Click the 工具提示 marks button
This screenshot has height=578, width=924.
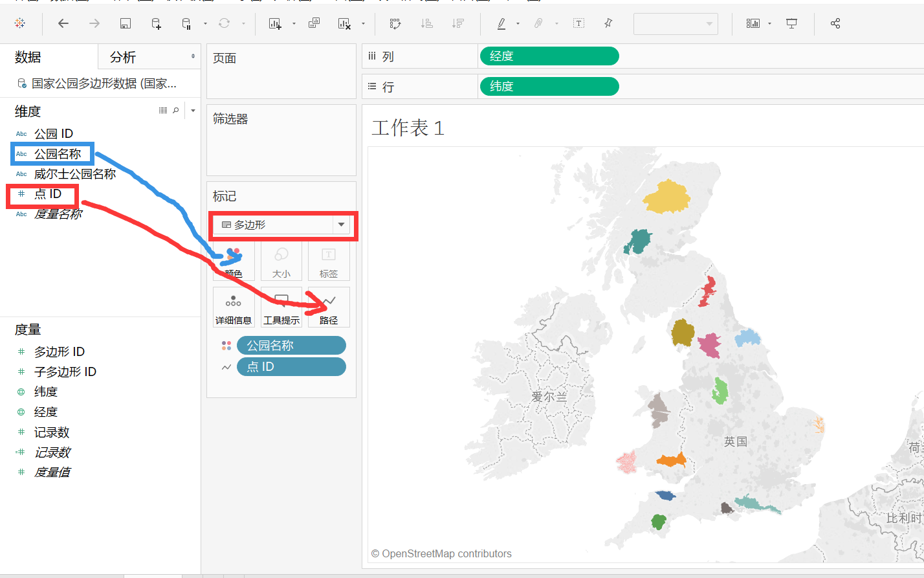click(x=281, y=307)
